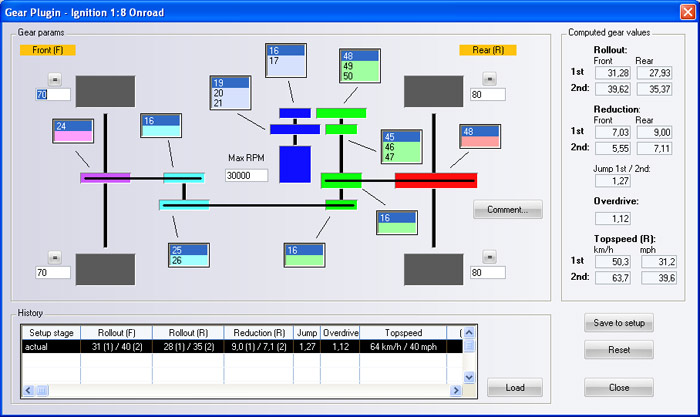Click the history scroll up arrow
This screenshot has height=417, width=700.
(x=469, y=332)
